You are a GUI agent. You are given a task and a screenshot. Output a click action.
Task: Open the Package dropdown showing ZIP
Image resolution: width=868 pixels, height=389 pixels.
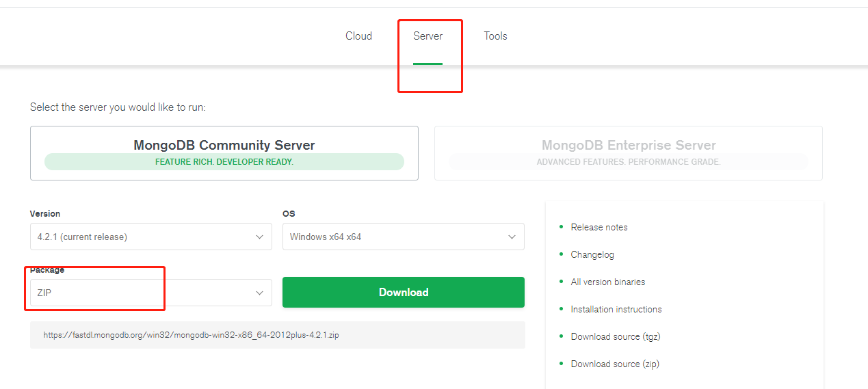click(x=151, y=293)
